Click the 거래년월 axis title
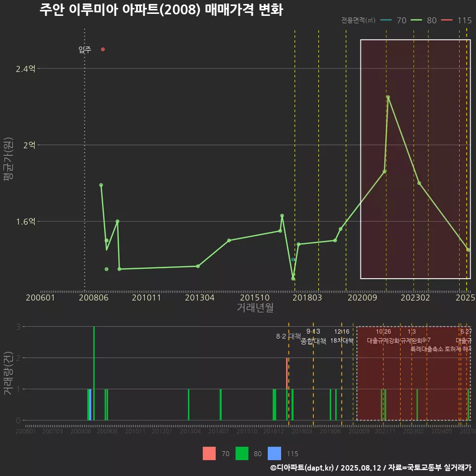 point(255,307)
